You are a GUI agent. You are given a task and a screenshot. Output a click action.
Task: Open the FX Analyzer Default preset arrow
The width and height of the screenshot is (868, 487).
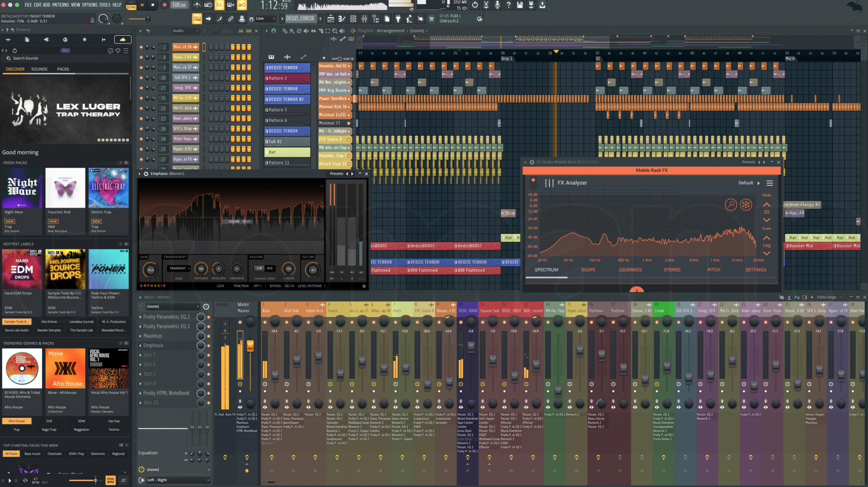(759, 183)
